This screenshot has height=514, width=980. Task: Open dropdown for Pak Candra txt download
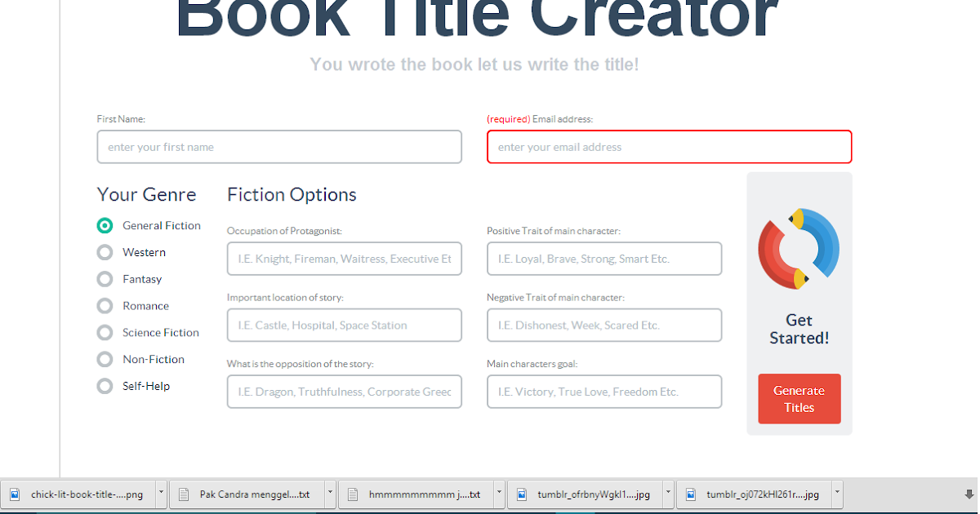(330, 494)
